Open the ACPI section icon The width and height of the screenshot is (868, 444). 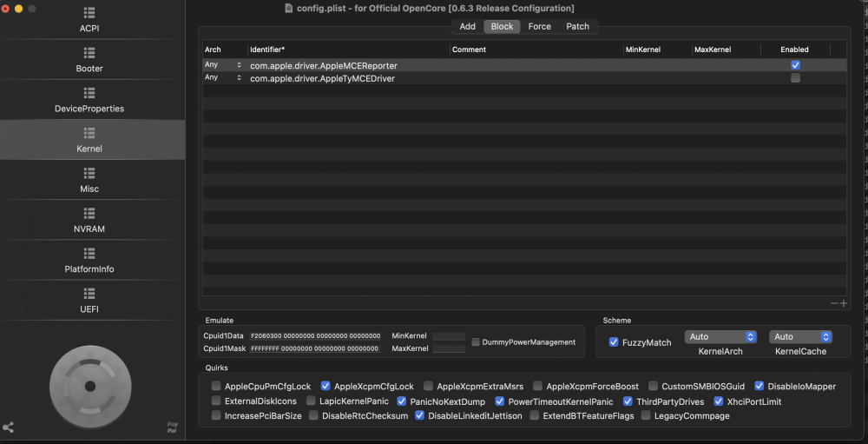(x=89, y=13)
